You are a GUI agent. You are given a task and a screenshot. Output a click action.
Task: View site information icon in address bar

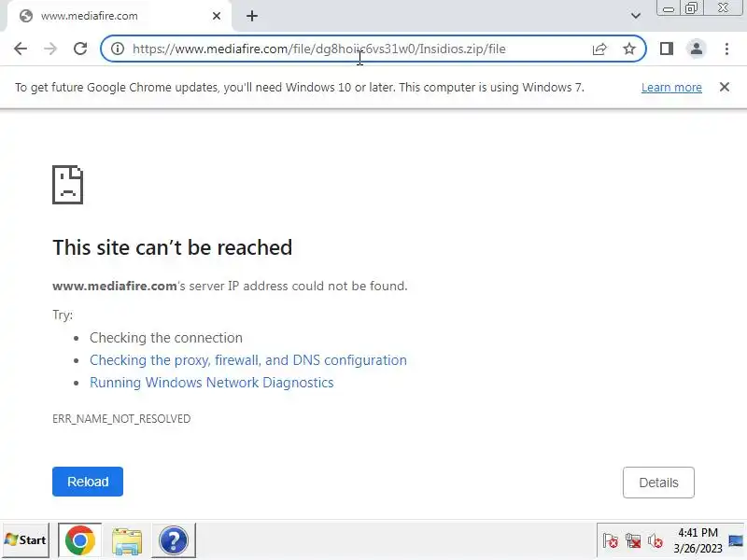[118, 49]
